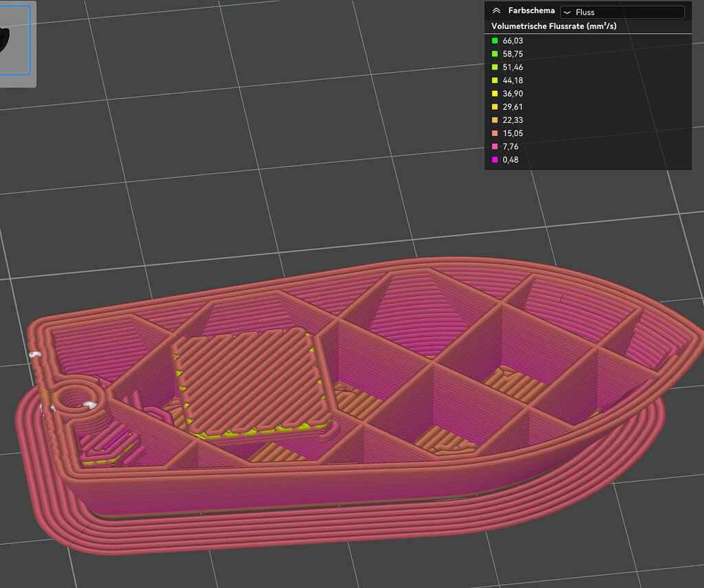Click the Volumetrische Flussrate (mm³/s) heading

553,26
